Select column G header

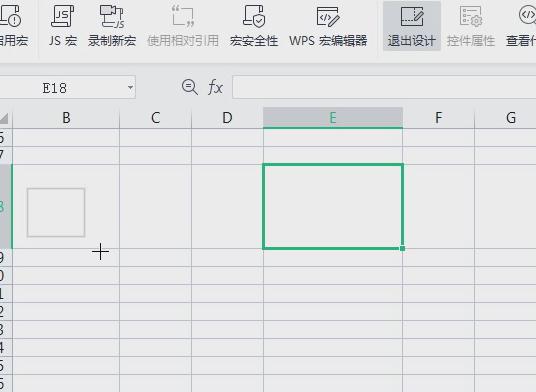(506, 118)
